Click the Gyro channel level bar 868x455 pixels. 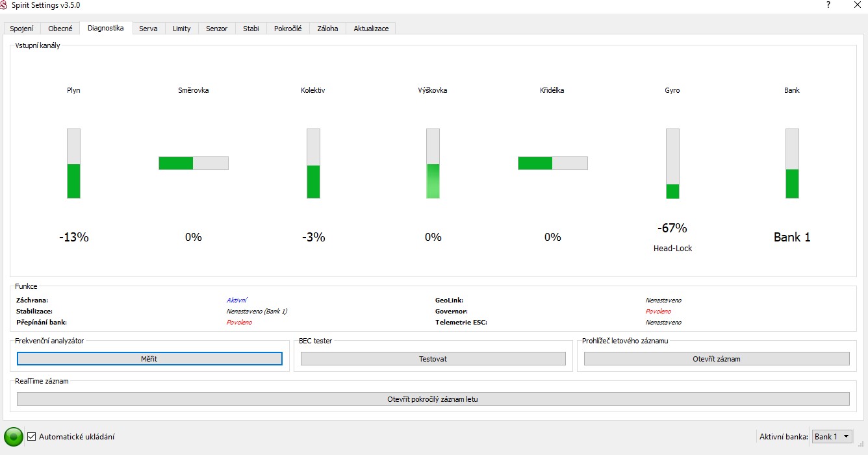point(672,164)
